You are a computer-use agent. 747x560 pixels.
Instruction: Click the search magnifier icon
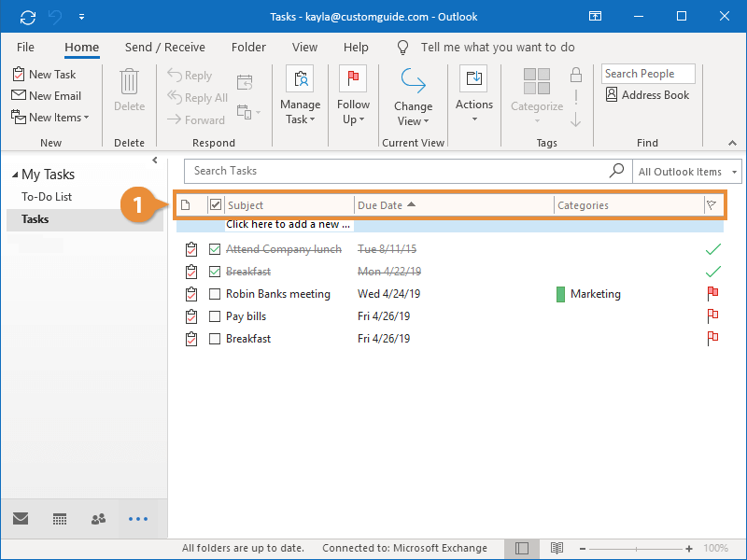point(616,170)
